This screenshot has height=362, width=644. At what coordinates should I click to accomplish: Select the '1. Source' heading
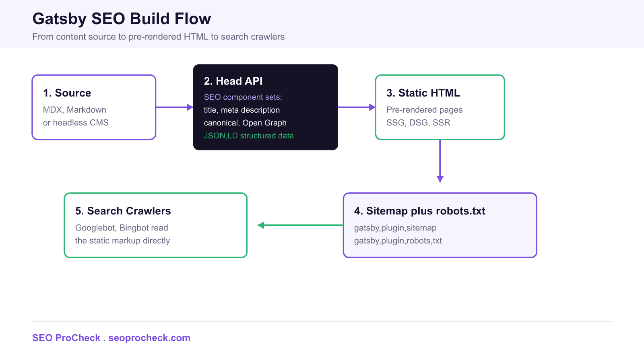pos(67,93)
